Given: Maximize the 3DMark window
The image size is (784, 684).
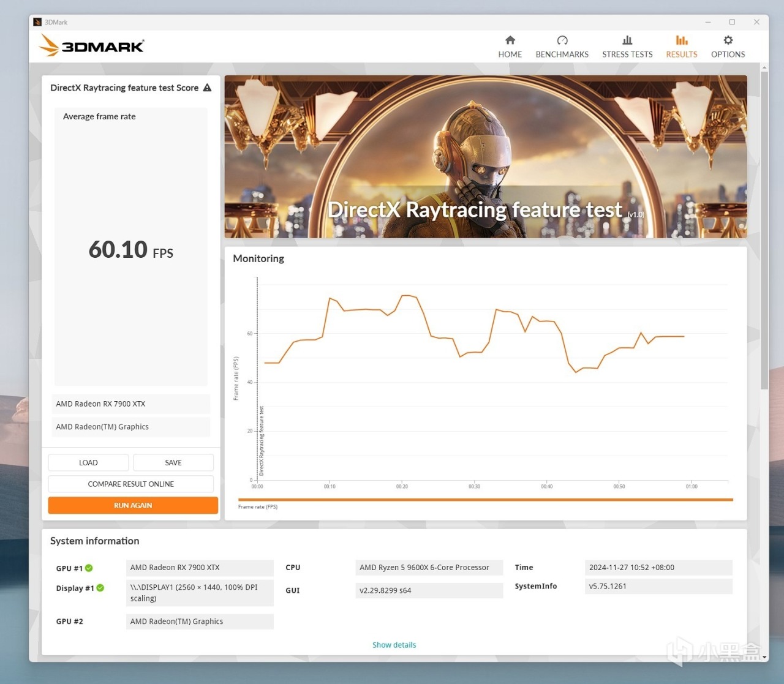Looking at the screenshot, I should tap(732, 22).
